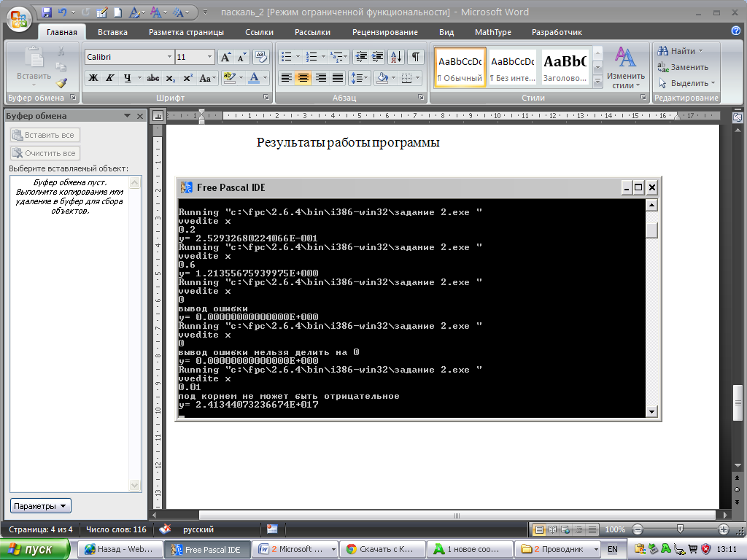Click Найти in Editing group
This screenshot has width=747, height=560.
[679, 51]
